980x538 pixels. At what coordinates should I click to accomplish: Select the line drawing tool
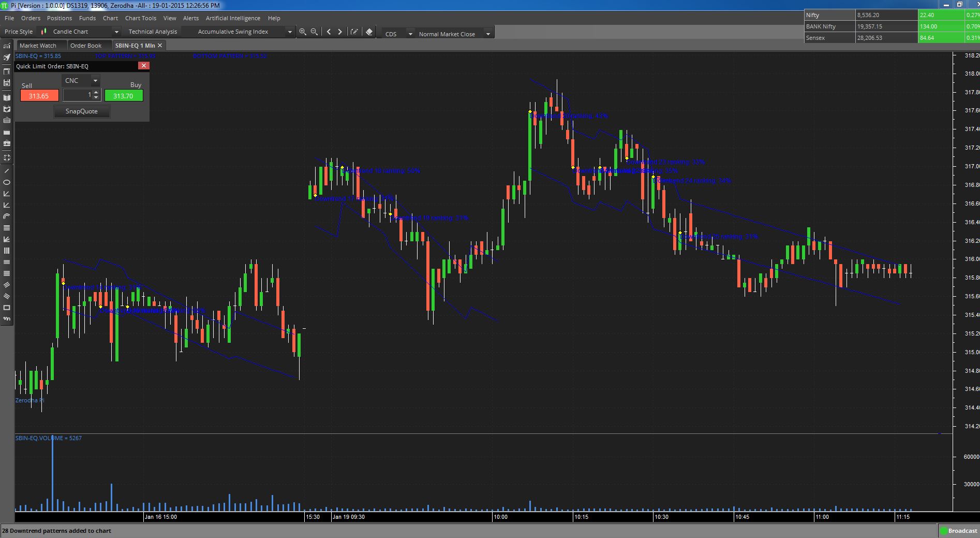point(7,171)
